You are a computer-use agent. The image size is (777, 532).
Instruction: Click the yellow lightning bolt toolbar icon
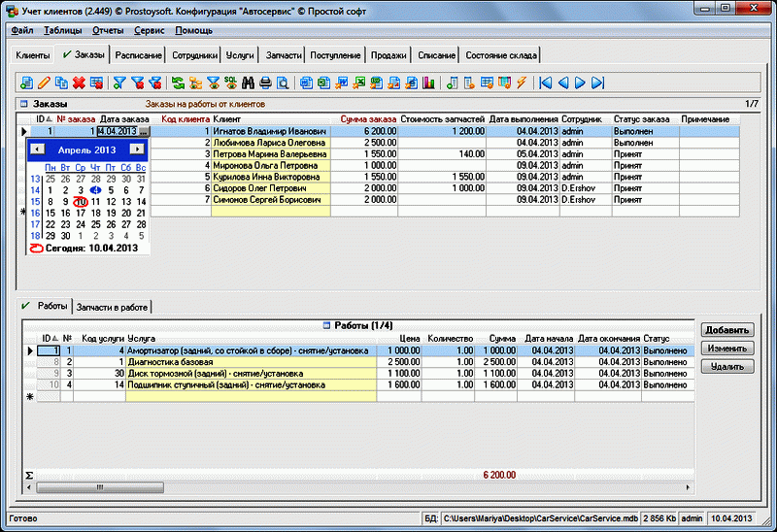point(522,83)
